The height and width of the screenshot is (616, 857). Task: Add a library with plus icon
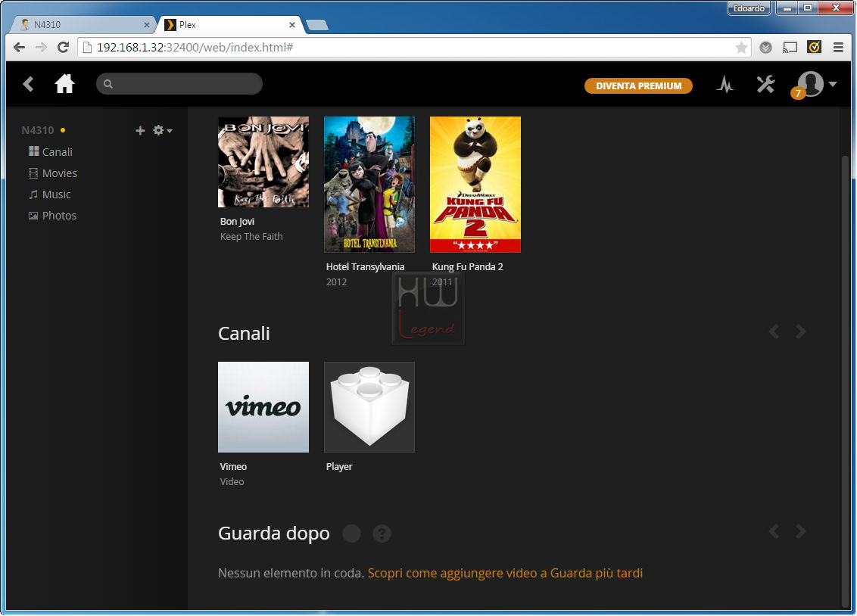(x=140, y=130)
